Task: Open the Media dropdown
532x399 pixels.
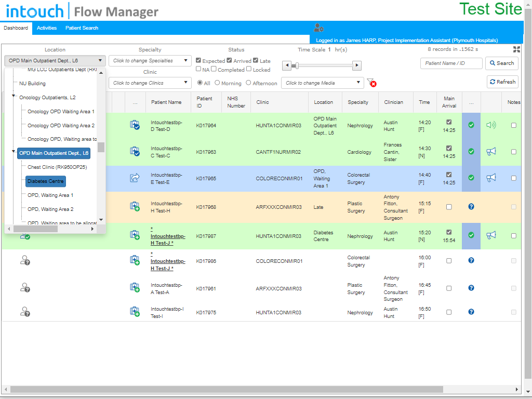Action: [322, 83]
